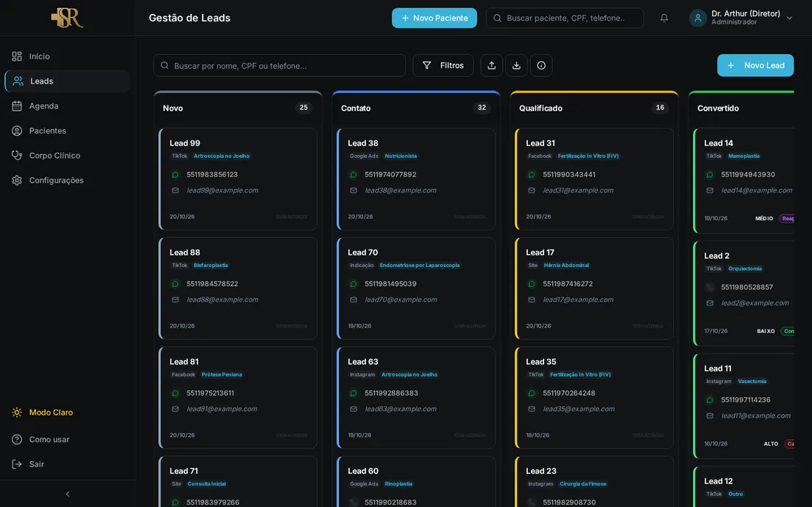Click the email icon on Lead 70

click(x=354, y=300)
